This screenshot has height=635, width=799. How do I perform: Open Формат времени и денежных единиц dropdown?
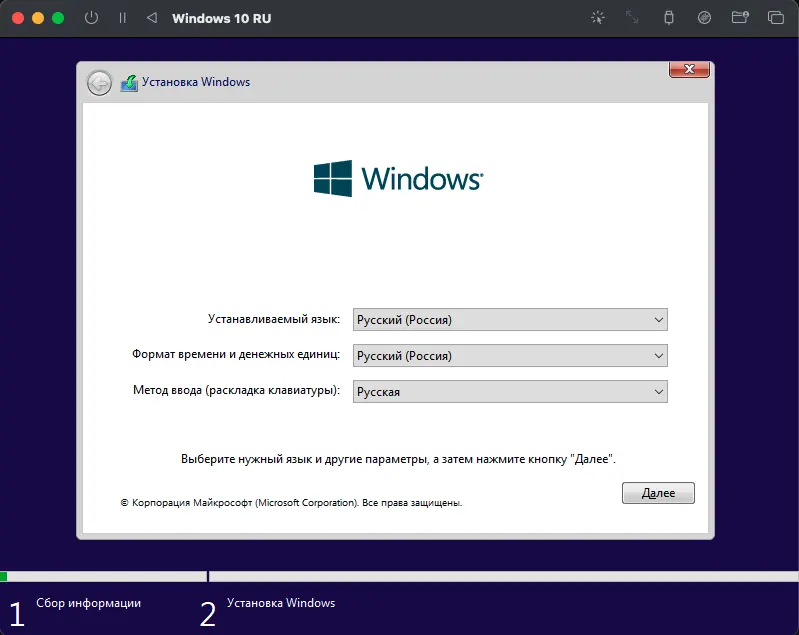[x=510, y=356]
